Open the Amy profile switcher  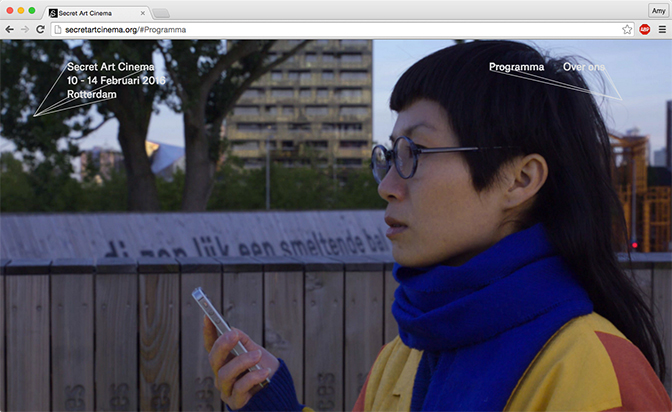click(657, 10)
